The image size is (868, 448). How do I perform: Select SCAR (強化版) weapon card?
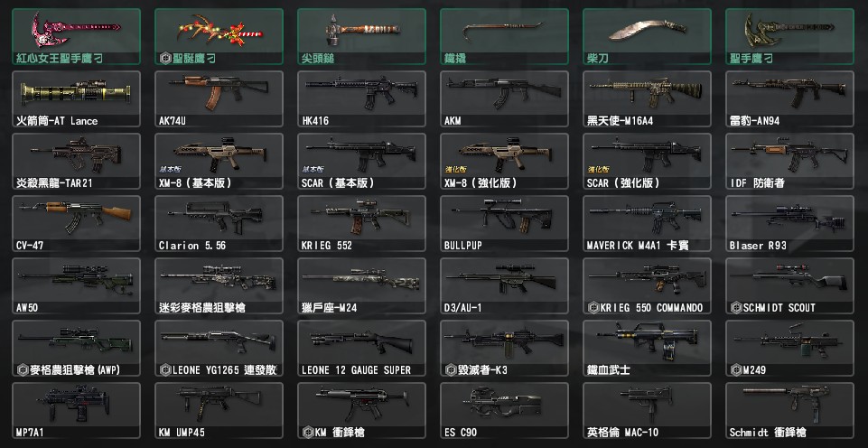click(647, 161)
